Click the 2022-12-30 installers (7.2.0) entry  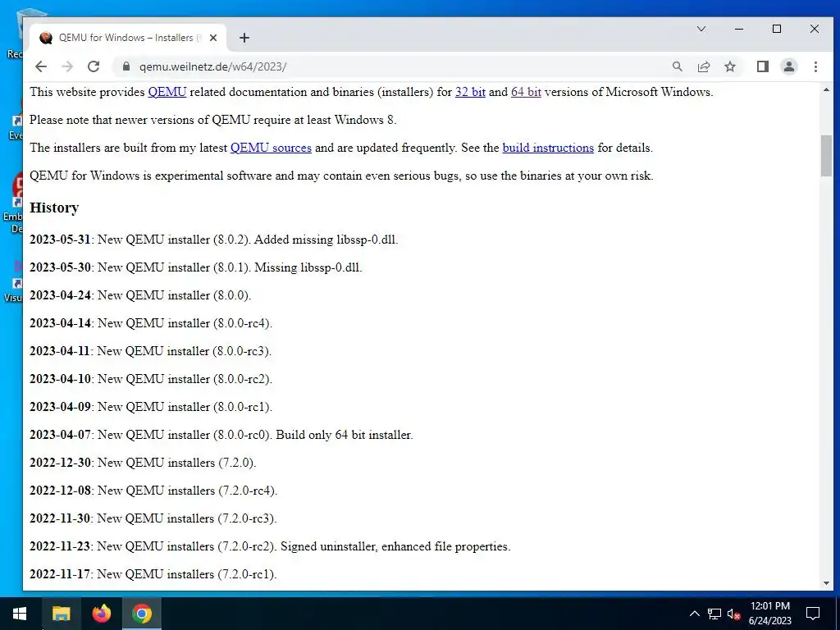tap(143, 463)
